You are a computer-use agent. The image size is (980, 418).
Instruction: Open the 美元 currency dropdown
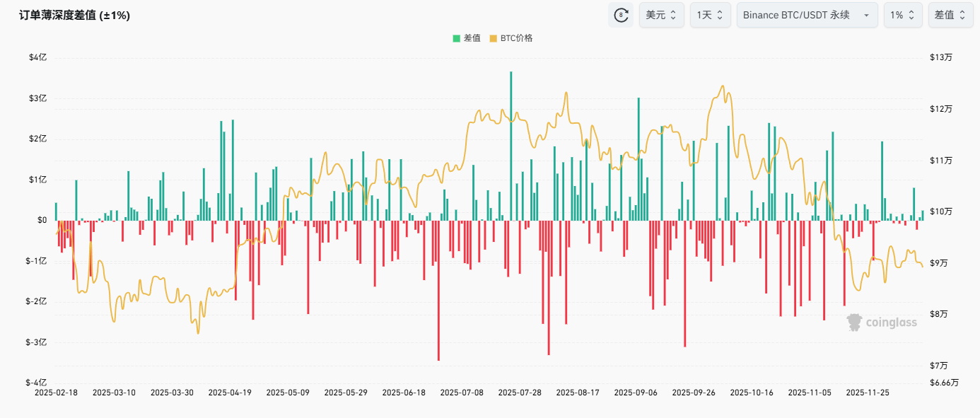pyautogui.click(x=662, y=15)
